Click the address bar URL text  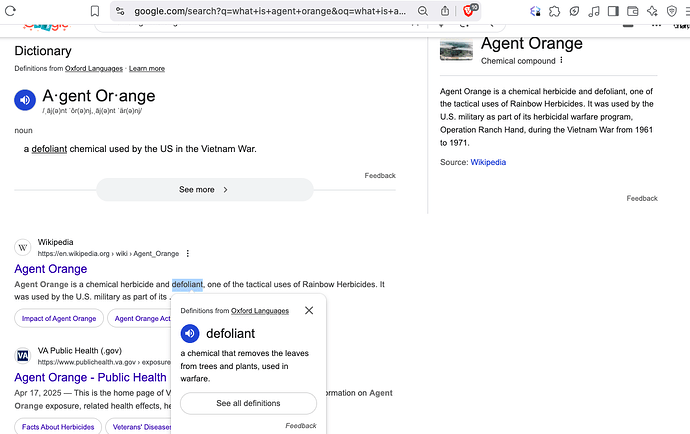coord(270,11)
